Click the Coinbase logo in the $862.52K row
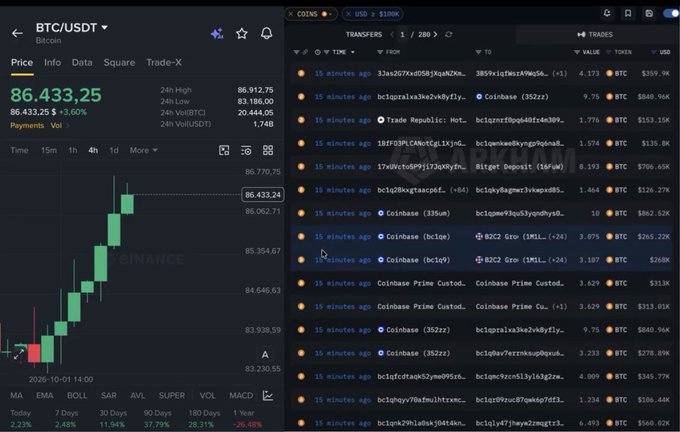 point(381,213)
